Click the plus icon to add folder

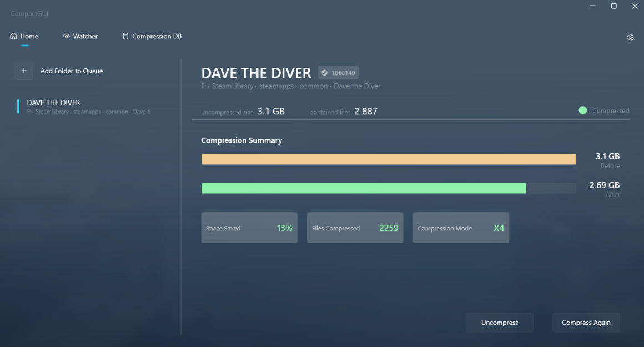pos(24,71)
